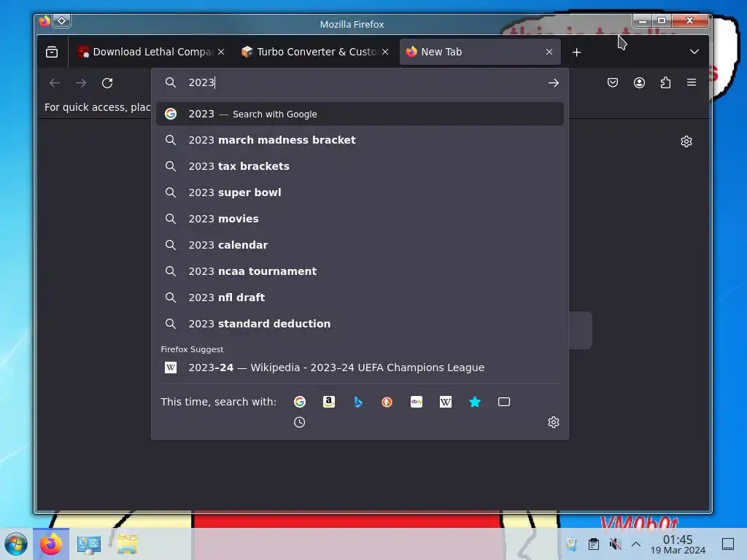Choose '2023 nfl draft' suggestion
747x560 pixels.
[360, 297]
